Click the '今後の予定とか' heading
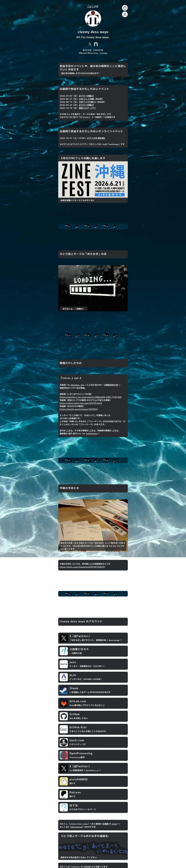The width and height of the screenshot is (186, 868). pyautogui.click(x=69, y=488)
